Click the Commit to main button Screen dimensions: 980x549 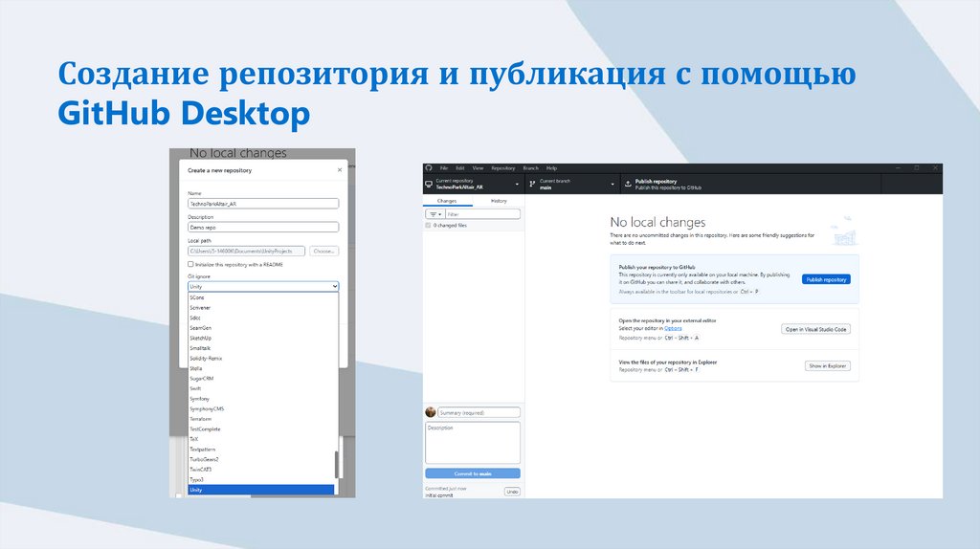[473, 473]
